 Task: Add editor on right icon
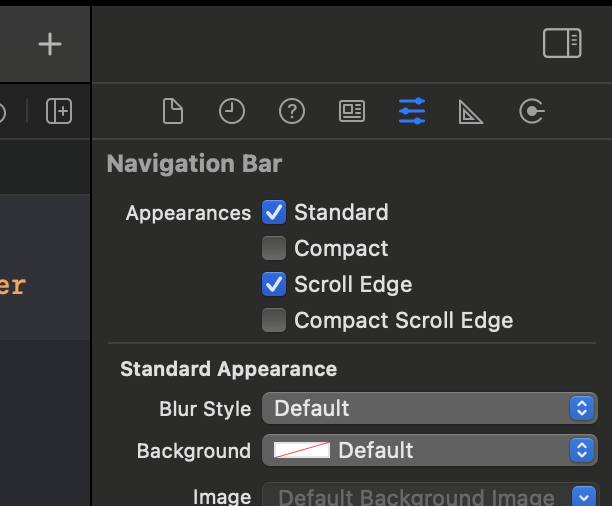[x=59, y=111]
